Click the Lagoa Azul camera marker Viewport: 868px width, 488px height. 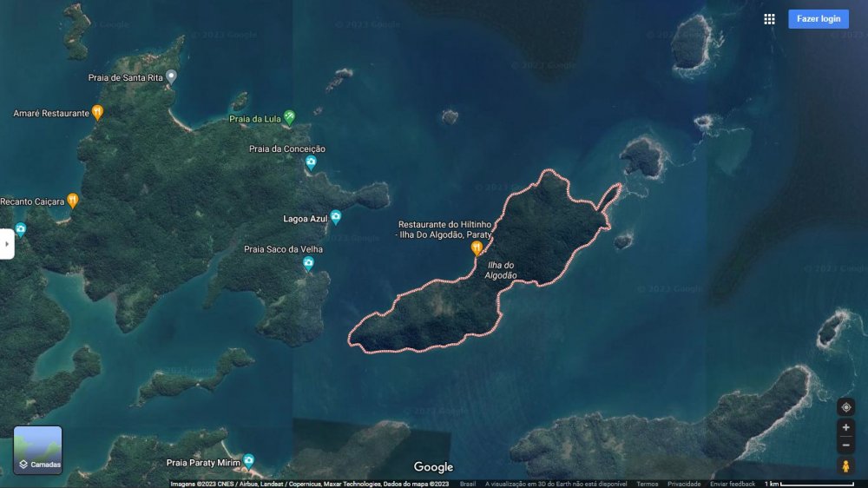click(x=335, y=217)
